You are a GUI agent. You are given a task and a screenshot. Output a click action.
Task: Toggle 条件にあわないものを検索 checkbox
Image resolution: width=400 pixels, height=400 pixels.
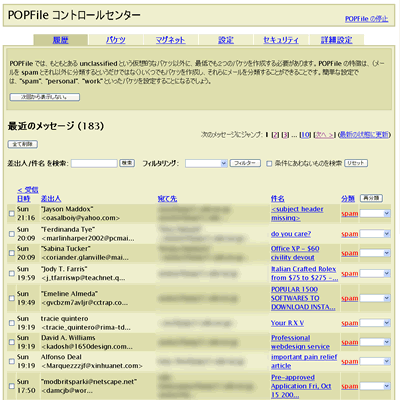coord(269,164)
